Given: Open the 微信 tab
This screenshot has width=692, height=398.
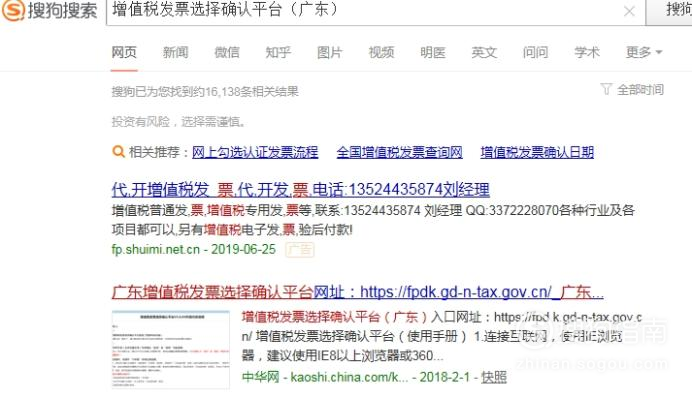Looking at the screenshot, I should (227, 52).
